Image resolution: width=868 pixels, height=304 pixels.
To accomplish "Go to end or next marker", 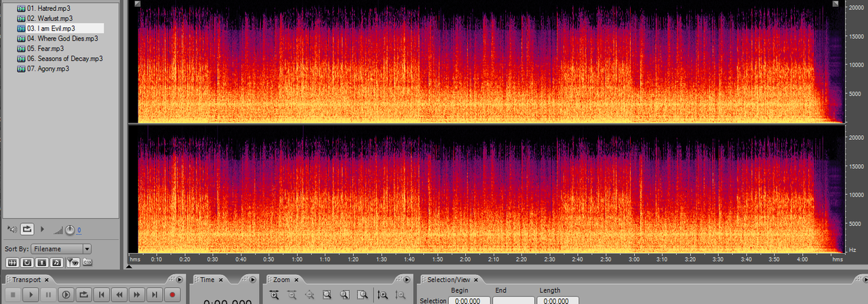I will (x=155, y=294).
